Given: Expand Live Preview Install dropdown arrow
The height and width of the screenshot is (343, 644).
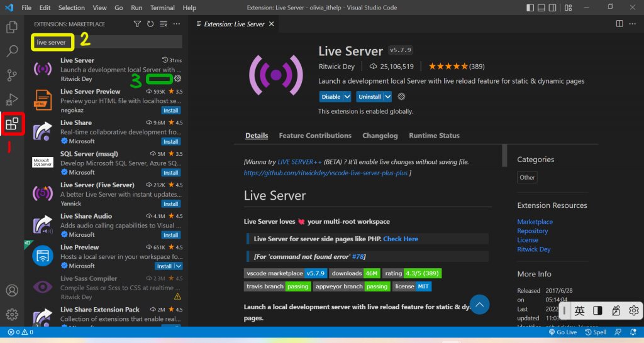Looking at the screenshot, I should (x=179, y=266).
